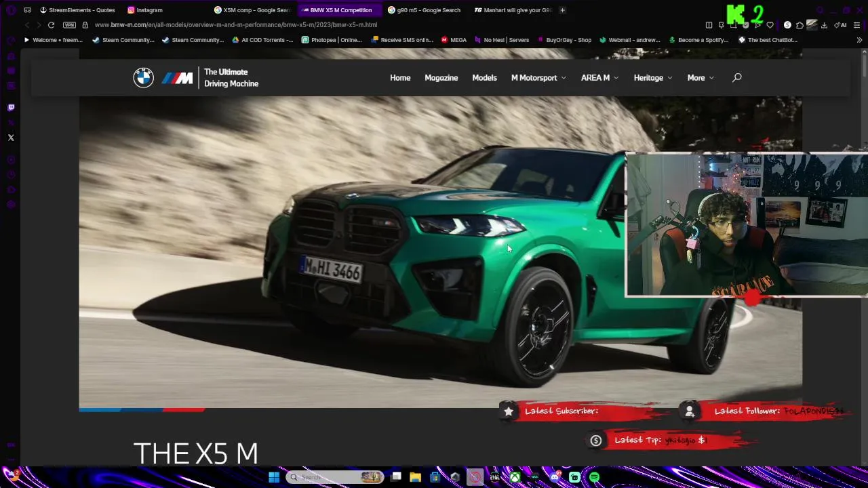This screenshot has height=488, width=868.
Task: Expand the AREA M dropdown
Action: coord(599,78)
